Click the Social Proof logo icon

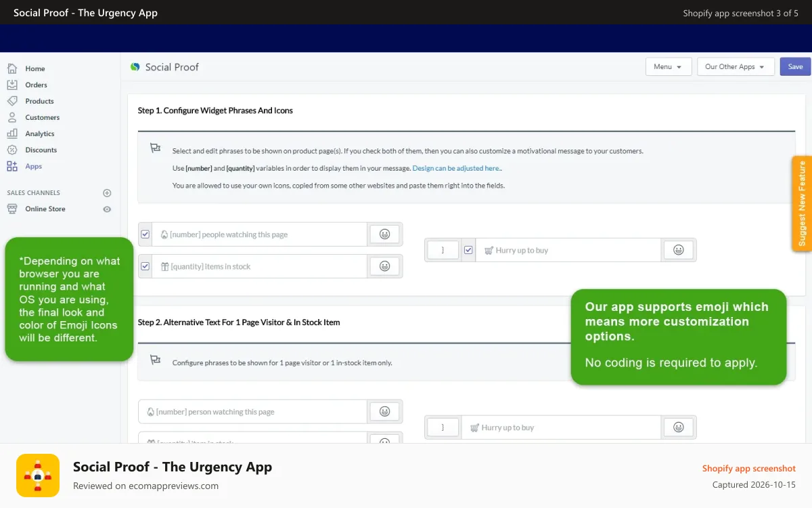coord(135,67)
